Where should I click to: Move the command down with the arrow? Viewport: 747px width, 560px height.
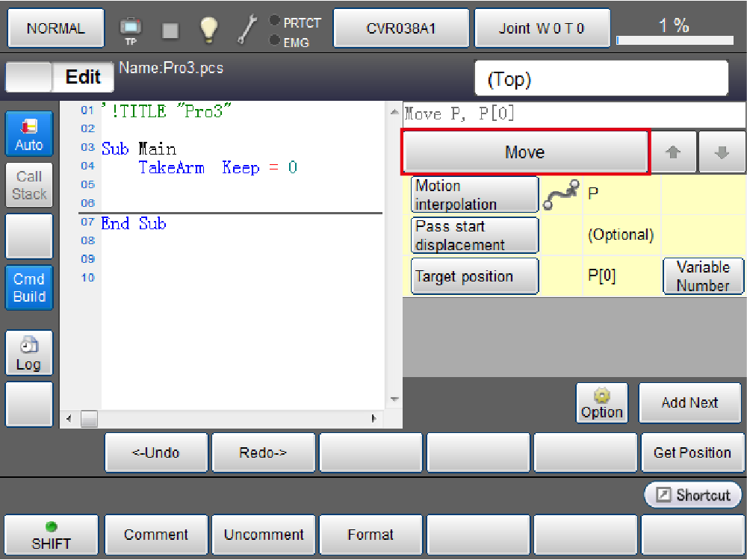click(x=721, y=152)
